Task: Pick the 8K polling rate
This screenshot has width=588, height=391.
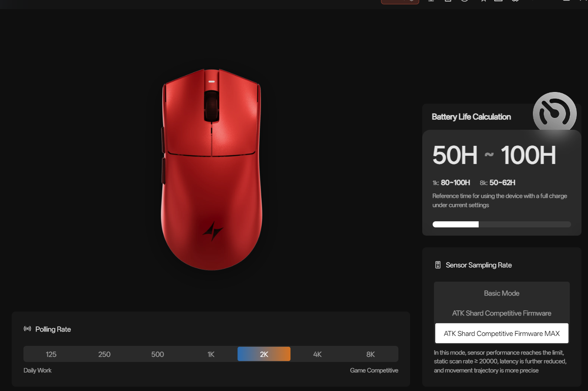Action: [371, 354]
